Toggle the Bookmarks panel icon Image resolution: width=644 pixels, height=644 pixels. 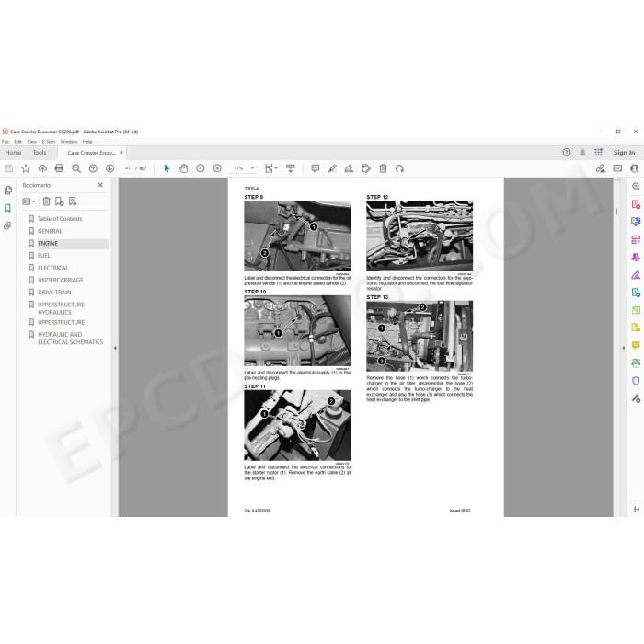tap(7, 208)
